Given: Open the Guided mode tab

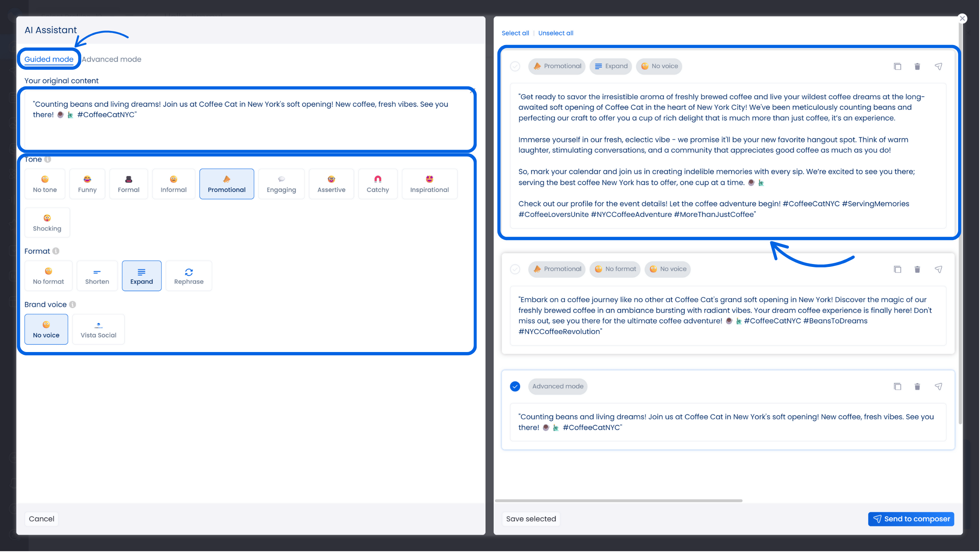Looking at the screenshot, I should pos(49,59).
